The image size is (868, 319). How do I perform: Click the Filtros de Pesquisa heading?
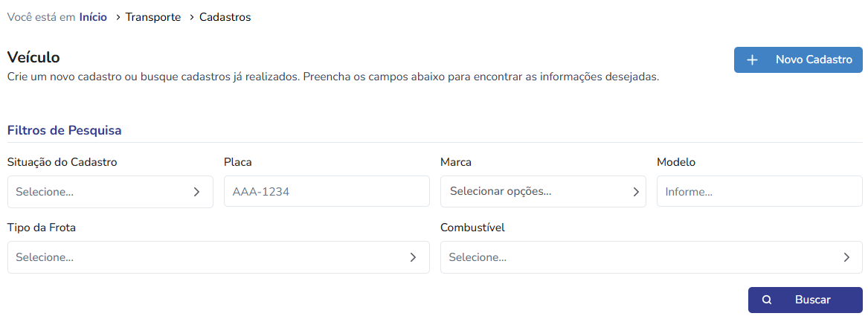click(64, 131)
